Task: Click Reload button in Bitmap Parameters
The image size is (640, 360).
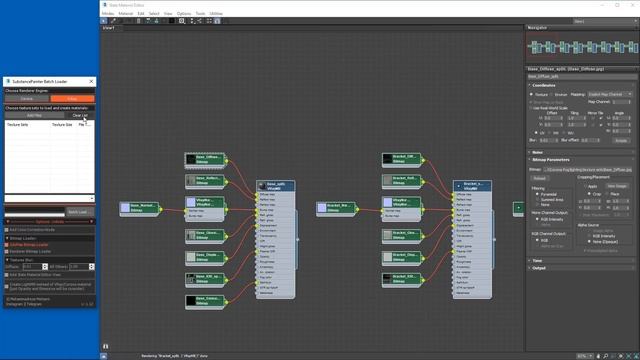Action: 540,178
